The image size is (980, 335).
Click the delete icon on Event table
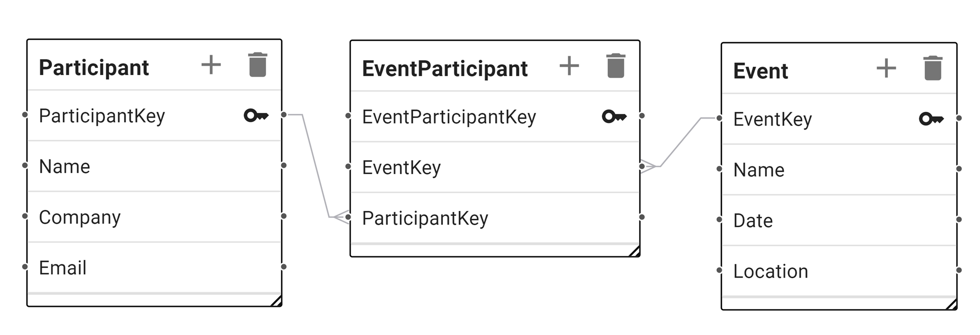[933, 69]
